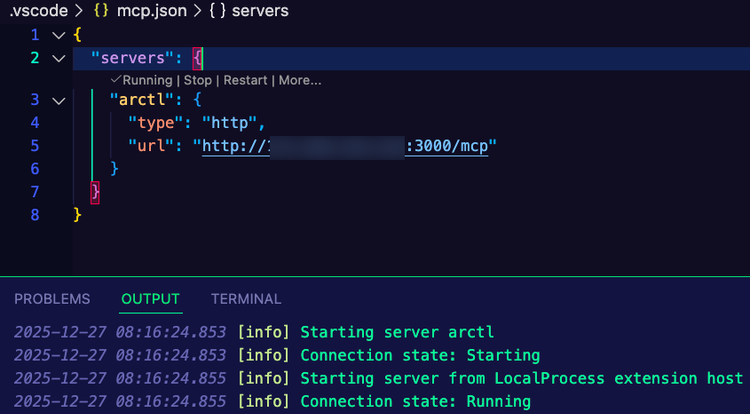Click the servers breadcrumb segment
The width and height of the screenshot is (750, 414).
(260, 11)
